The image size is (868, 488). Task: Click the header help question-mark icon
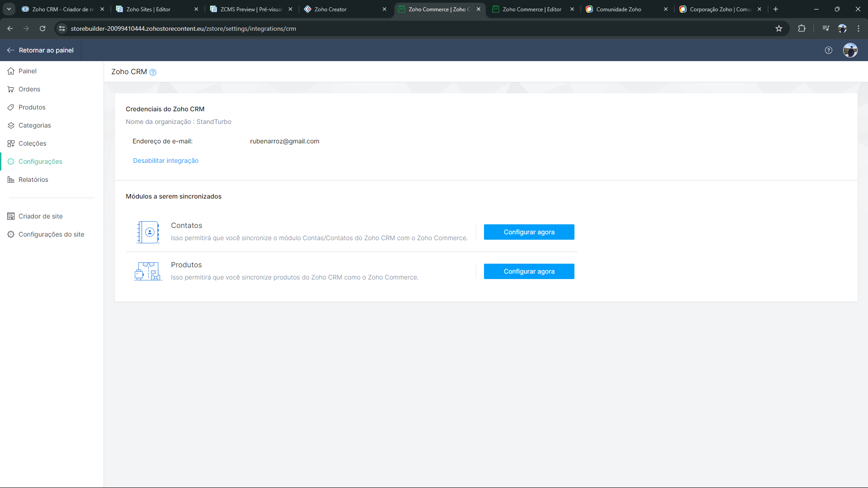click(x=828, y=50)
